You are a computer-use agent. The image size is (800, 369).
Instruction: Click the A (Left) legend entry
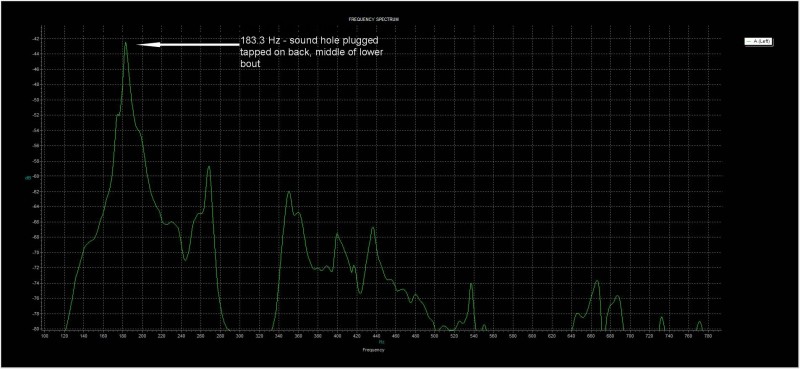(x=760, y=42)
